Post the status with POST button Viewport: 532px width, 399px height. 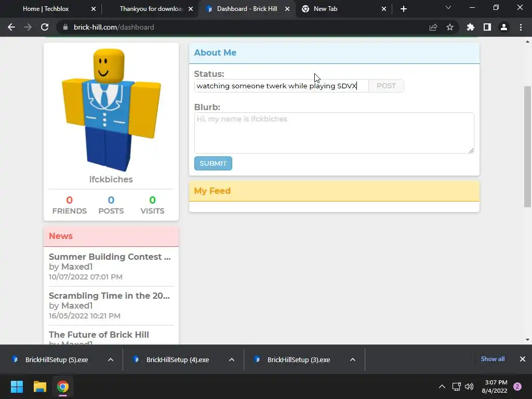pyautogui.click(x=386, y=86)
